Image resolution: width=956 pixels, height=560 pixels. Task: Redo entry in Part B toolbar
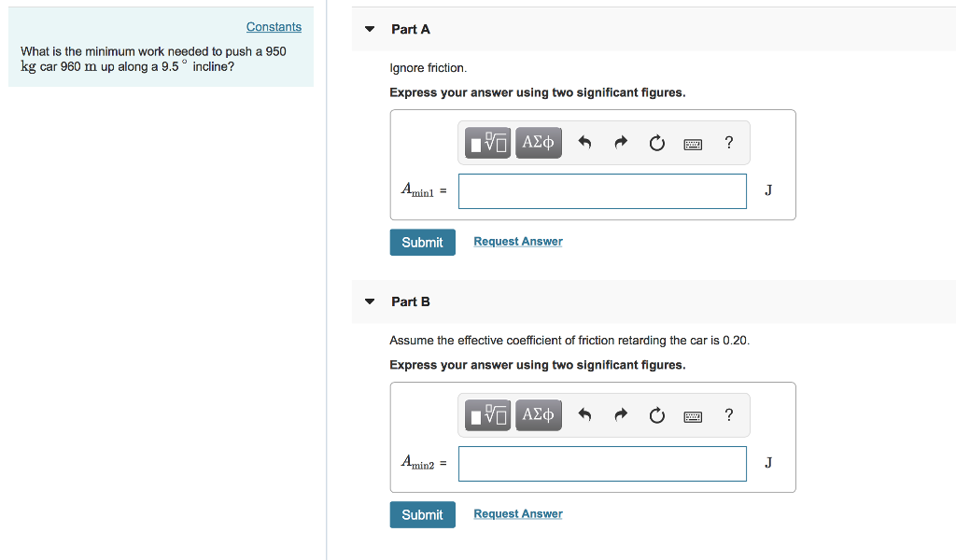[621, 415]
